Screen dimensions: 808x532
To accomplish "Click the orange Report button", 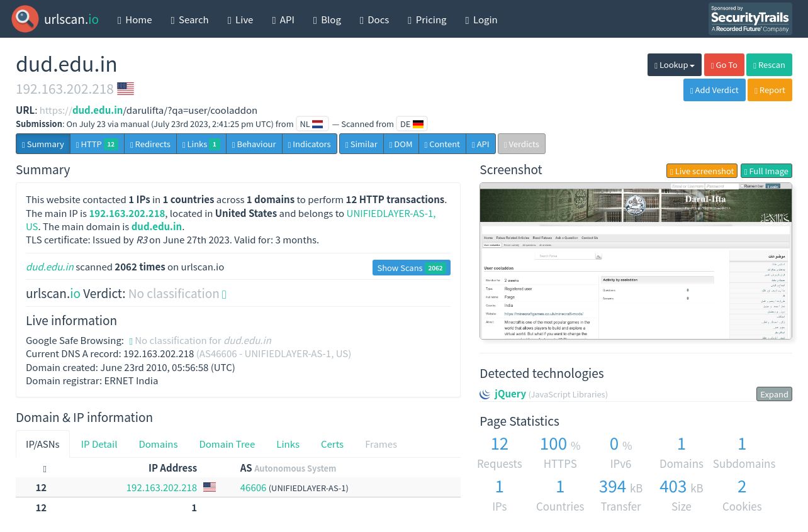I will (x=770, y=90).
